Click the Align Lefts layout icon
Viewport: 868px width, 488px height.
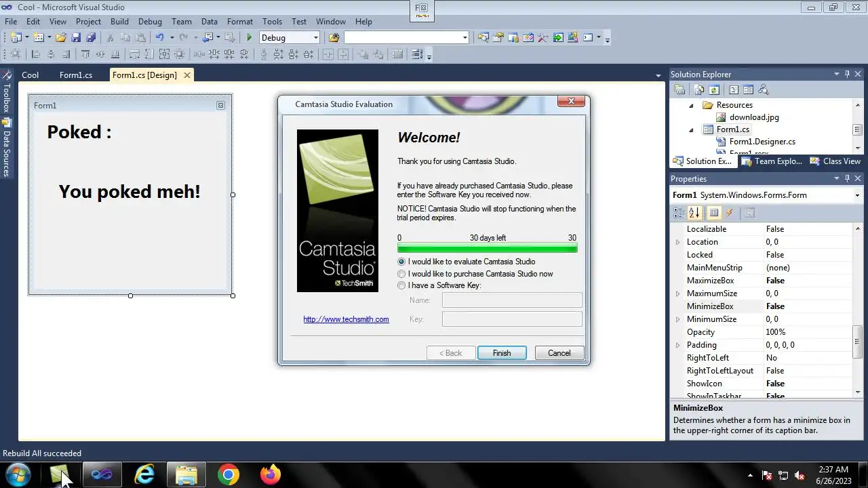click(x=35, y=54)
